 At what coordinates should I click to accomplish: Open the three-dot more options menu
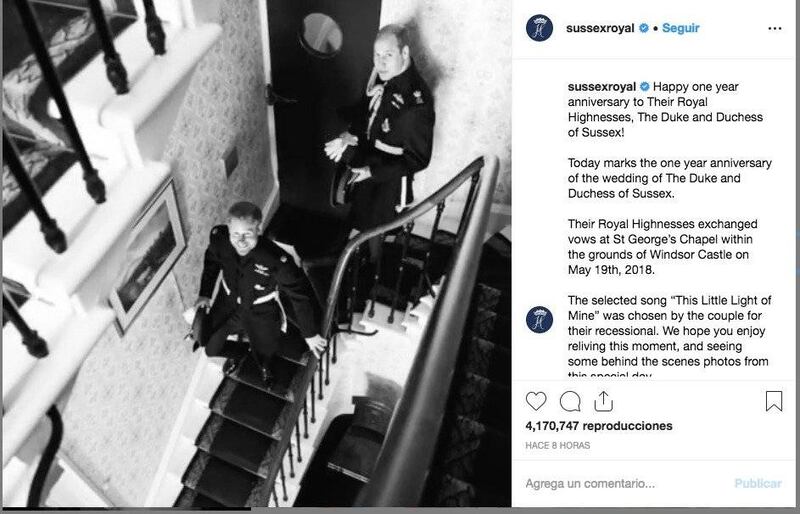click(x=774, y=29)
